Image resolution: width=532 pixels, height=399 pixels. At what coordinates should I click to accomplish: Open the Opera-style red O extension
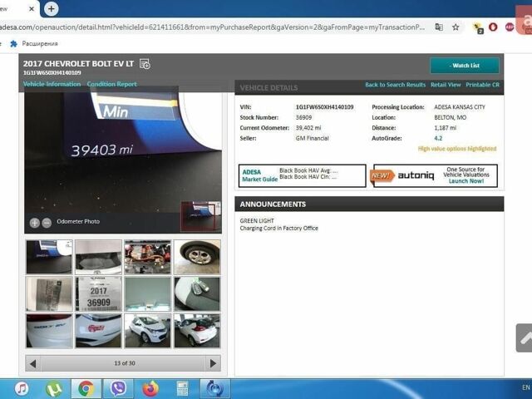tap(493, 27)
